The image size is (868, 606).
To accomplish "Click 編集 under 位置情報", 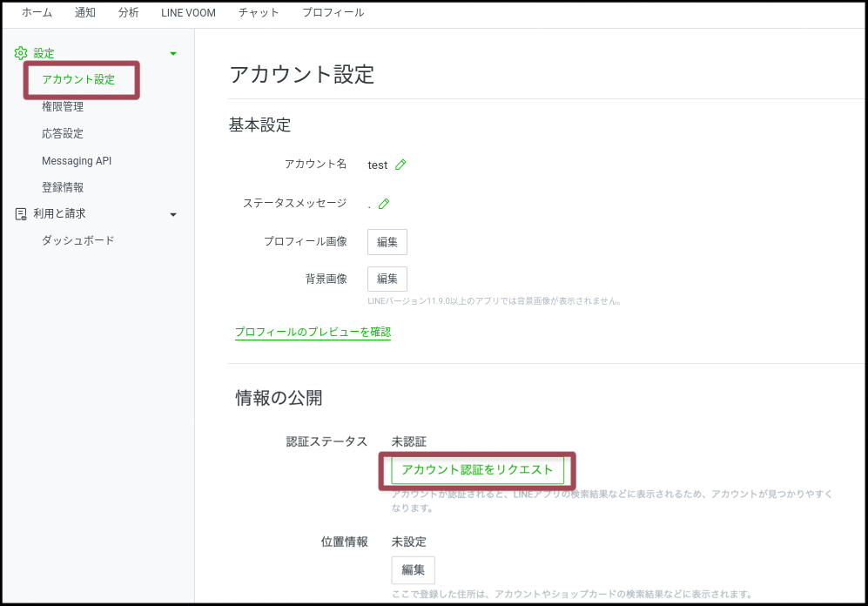I will (412, 570).
